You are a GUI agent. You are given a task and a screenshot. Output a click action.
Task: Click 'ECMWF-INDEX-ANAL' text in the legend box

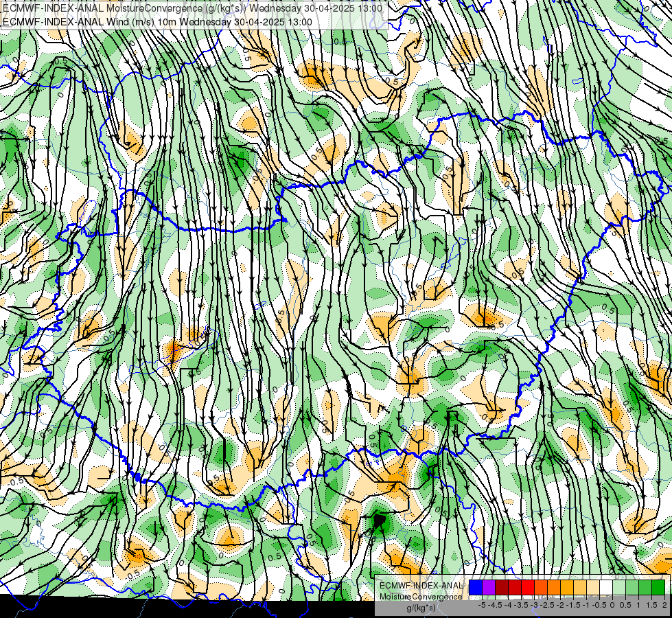(421, 586)
